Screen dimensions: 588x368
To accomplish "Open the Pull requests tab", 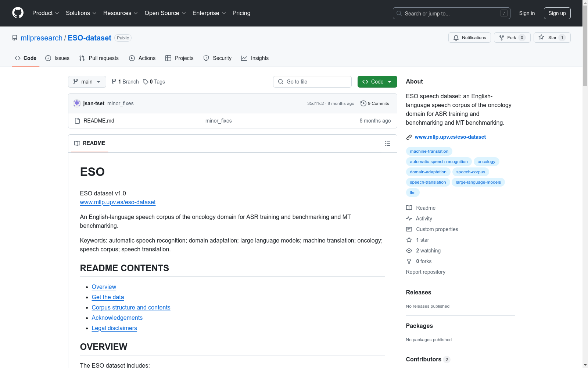I will tap(99, 58).
